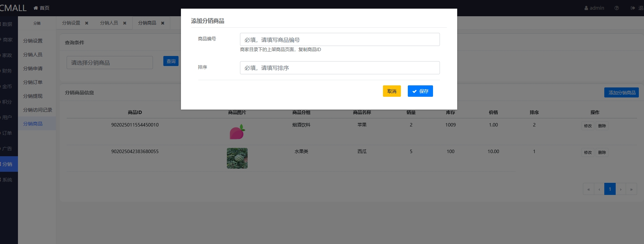This screenshot has width=644, height=244.
Task: Close the 分销人员 tab using X icon
Action: pos(125,23)
